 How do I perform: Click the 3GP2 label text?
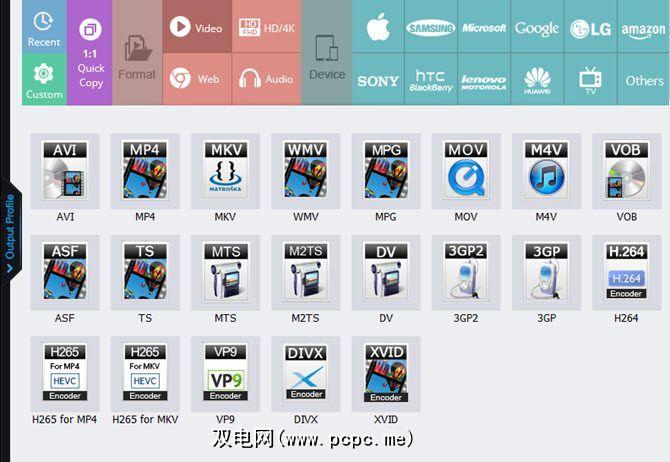[466, 318]
